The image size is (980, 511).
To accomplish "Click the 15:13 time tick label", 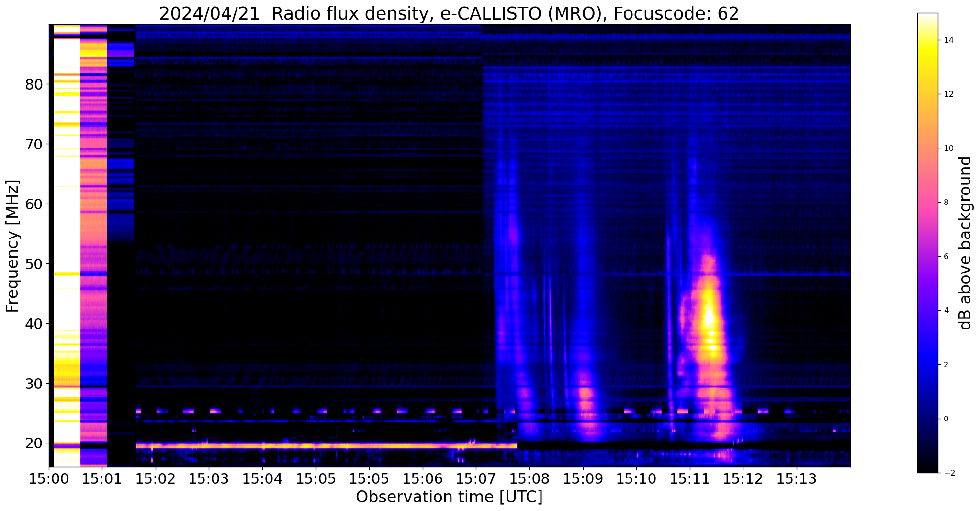I will (x=797, y=478).
